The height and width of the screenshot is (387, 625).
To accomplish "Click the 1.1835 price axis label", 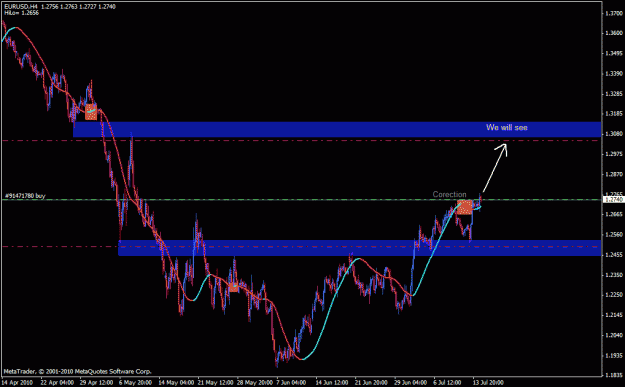I will point(613,375).
